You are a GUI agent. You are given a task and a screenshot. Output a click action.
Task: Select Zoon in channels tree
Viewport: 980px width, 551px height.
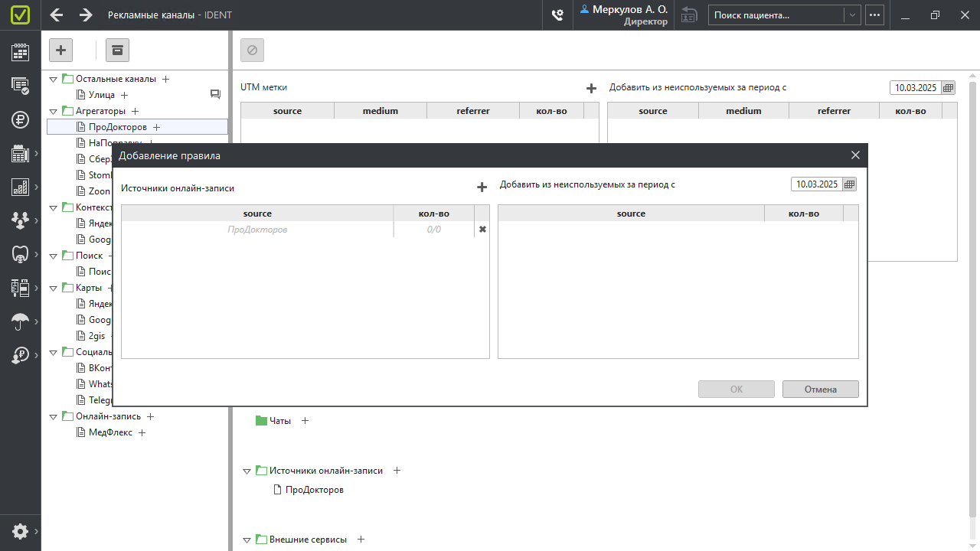[100, 191]
